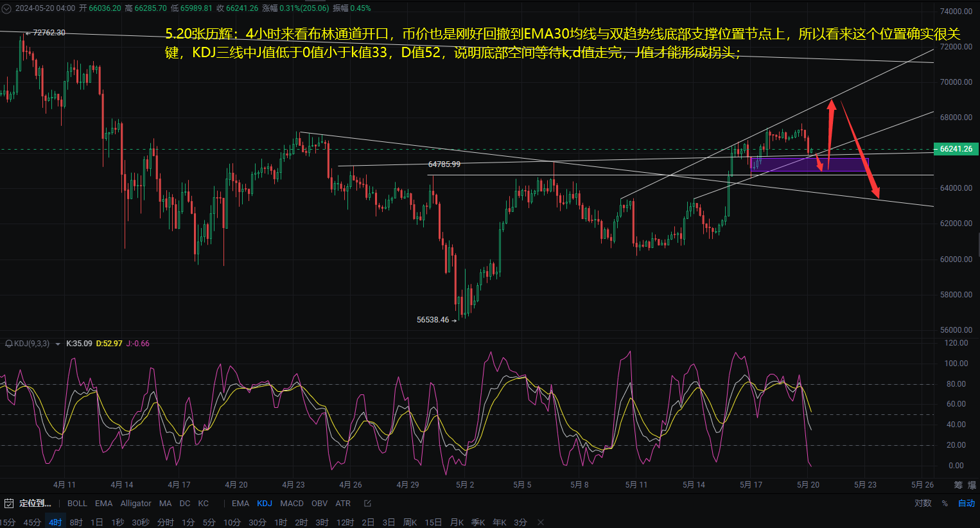Image resolution: width=980 pixels, height=528 pixels.
Task: Click the 爆 liquidation button
Action: click(x=972, y=485)
